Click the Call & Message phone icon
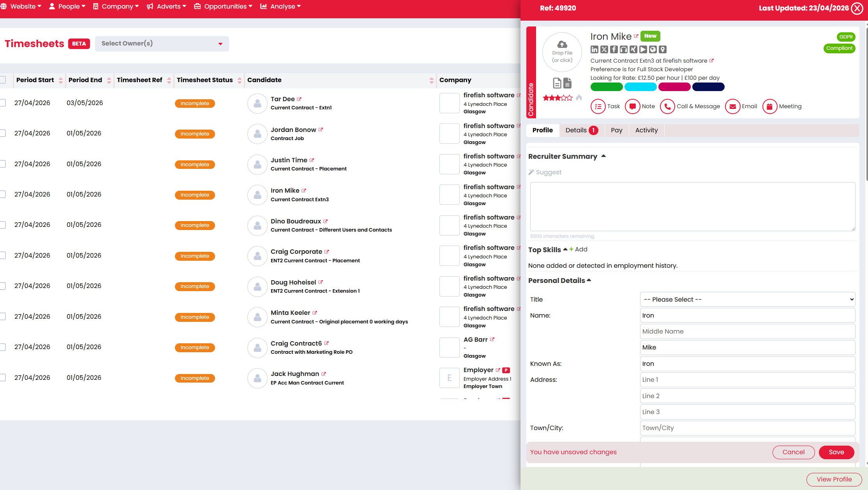 click(667, 106)
